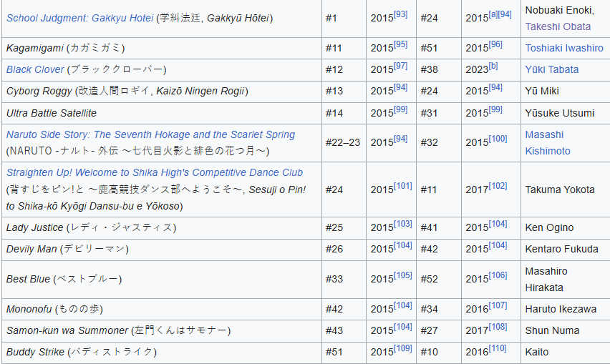Click the Kaito author cell
Viewport: 610px width, 364px height.
[566, 353]
